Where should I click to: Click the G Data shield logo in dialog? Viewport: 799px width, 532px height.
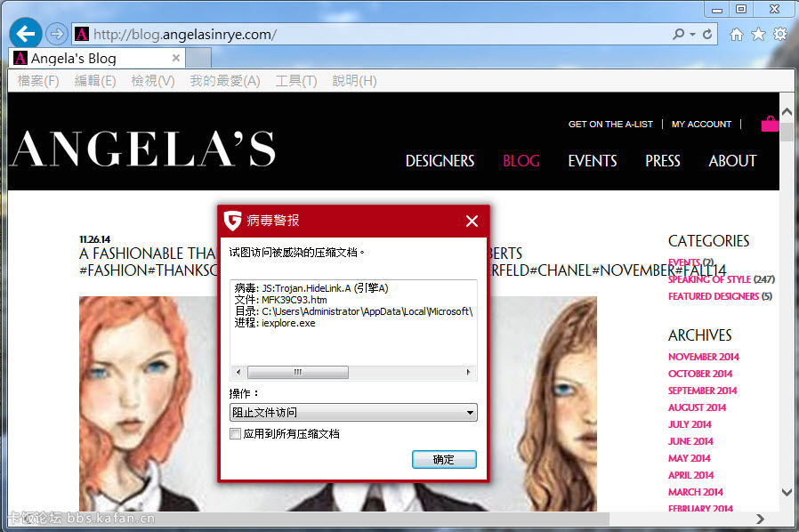pyautogui.click(x=232, y=221)
